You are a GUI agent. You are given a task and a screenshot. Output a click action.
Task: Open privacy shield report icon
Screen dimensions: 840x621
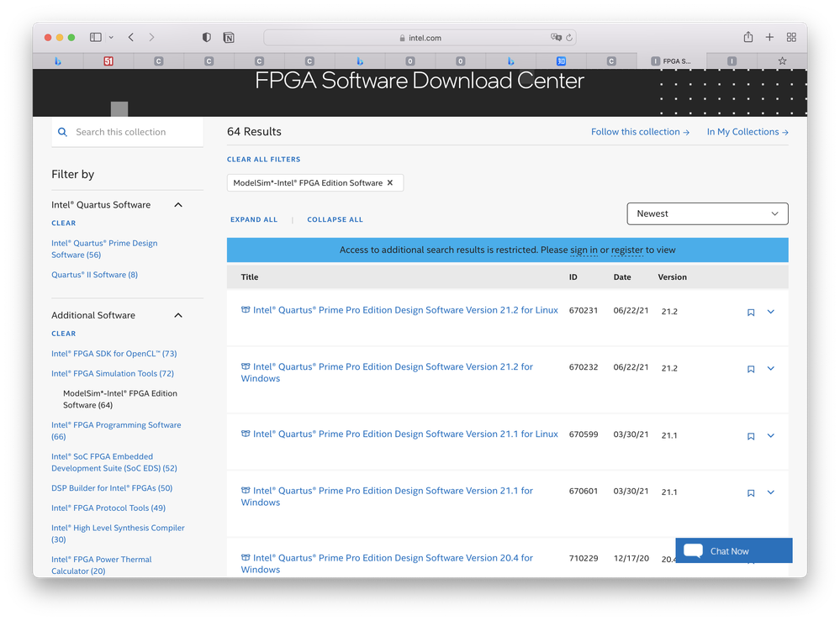point(206,38)
